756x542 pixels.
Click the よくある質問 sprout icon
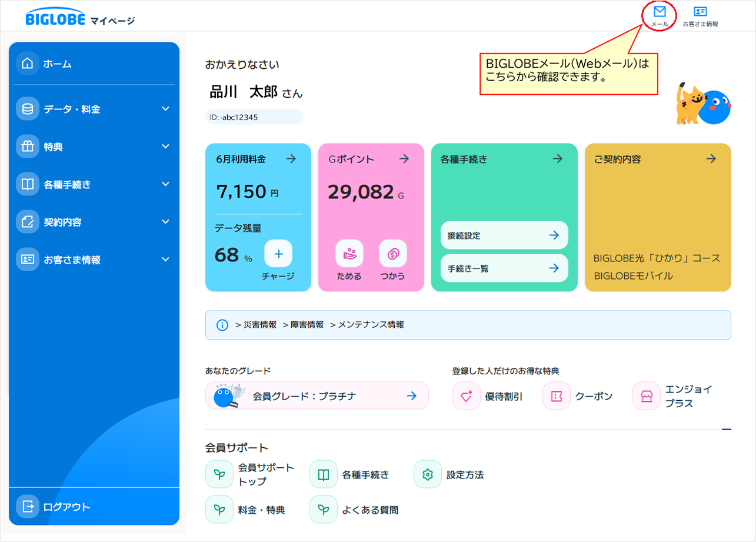324,510
